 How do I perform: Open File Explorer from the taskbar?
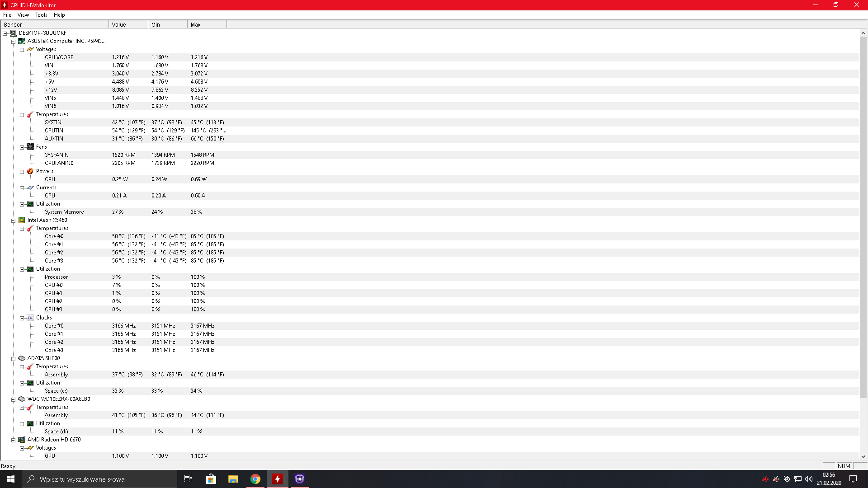[233, 479]
